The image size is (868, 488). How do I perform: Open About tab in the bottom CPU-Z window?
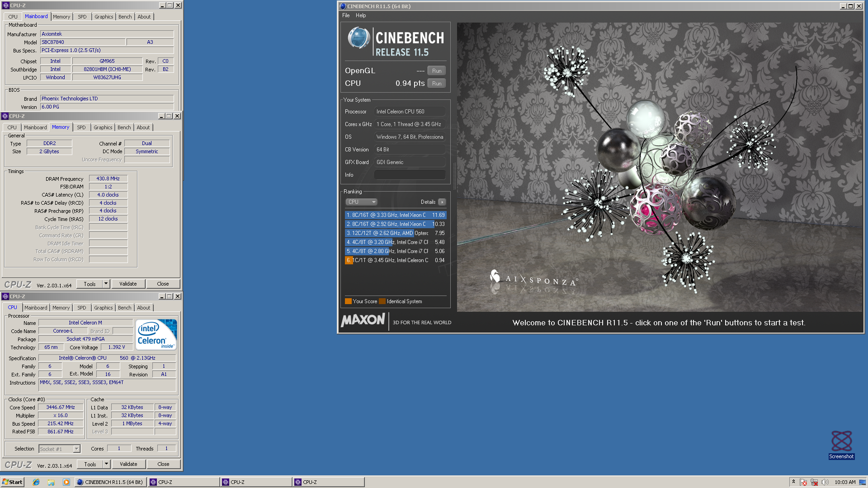pyautogui.click(x=144, y=308)
